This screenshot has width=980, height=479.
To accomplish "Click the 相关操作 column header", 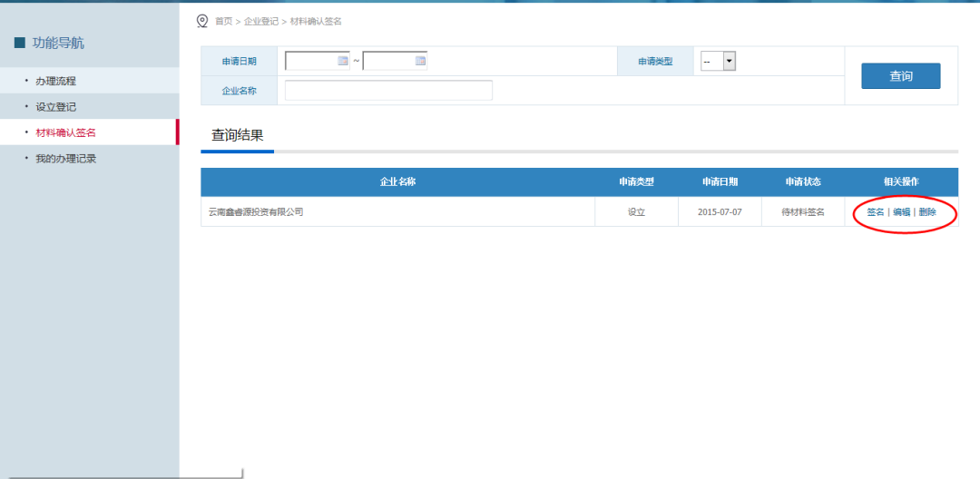I will click(901, 181).
